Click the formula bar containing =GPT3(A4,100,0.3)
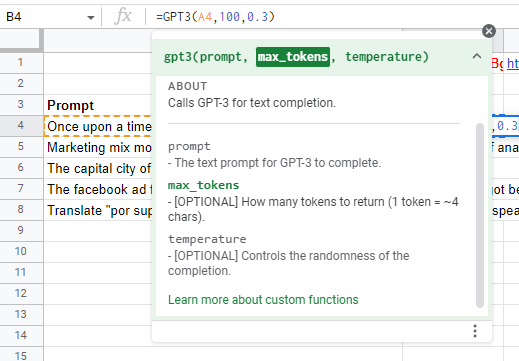 coord(333,16)
